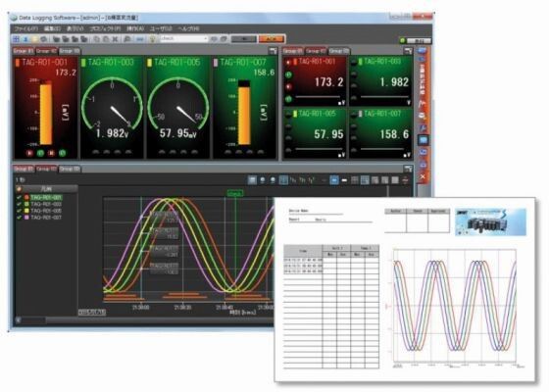Viewport: 549px width, 392px height.
Task: Click the TAG-R01-005 analog gauge showing 57.95mV
Action: (178, 108)
